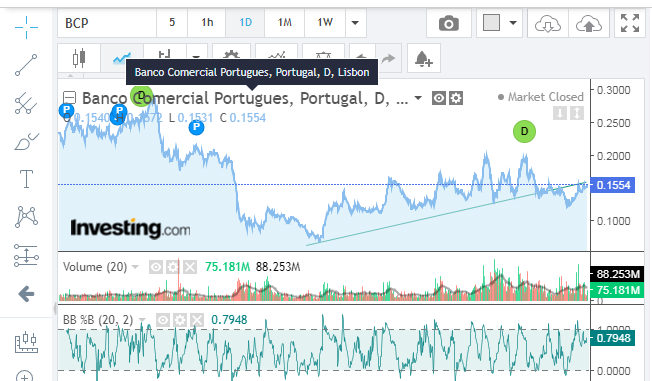
Task: Click the zoom in magnifier icon
Action: pos(25,376)
